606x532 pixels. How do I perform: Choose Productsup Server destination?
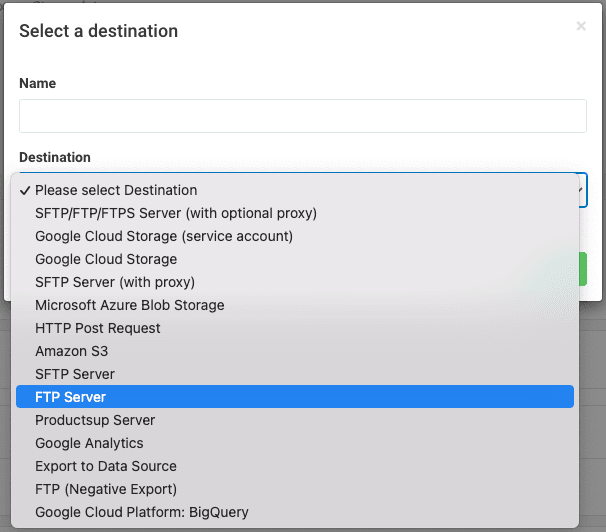click(x=94, y=420)
